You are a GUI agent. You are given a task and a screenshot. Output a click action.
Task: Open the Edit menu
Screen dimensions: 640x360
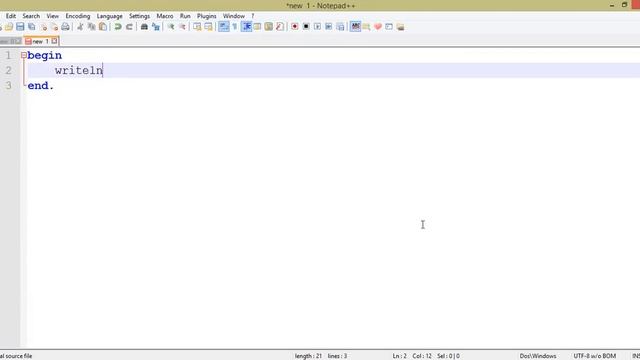click(x=11, y=16)
